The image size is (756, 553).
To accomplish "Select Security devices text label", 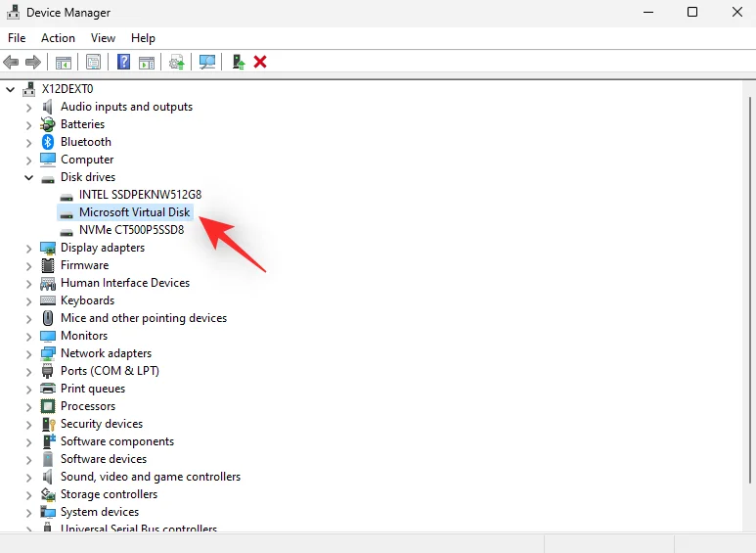I will tap(102, 424).
